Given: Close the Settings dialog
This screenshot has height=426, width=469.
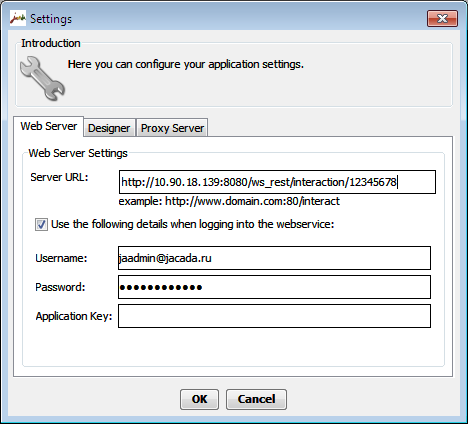Looking at the screenshot, I should point(442,18).
